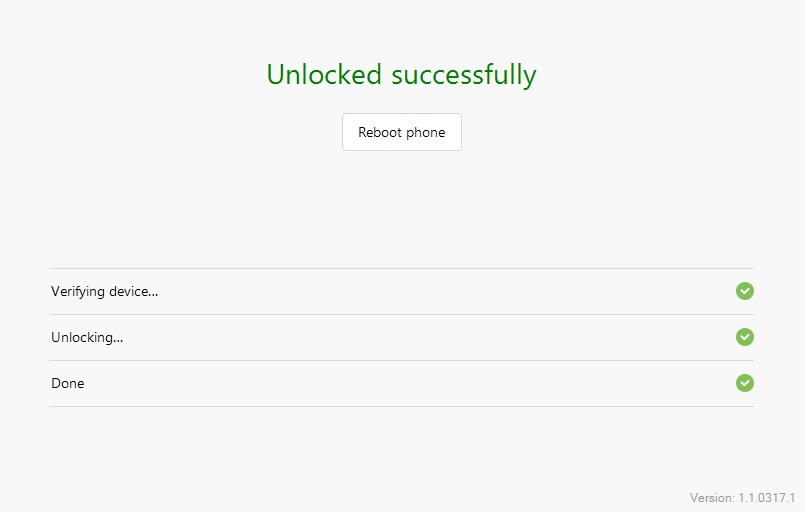Click the green checkmark beside Done
The image size is (805, 512).
[744, 383]
